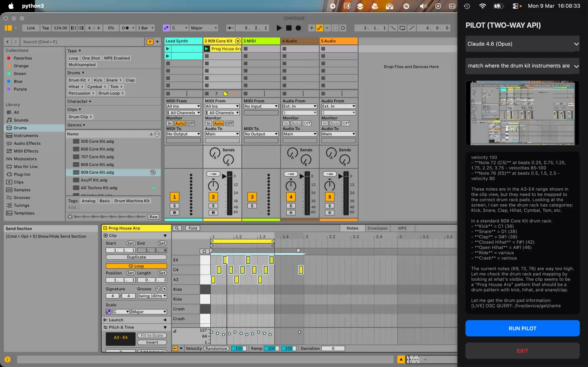588x367 pixels.
Task: Switch to the Envelopes tab
Action: (x=377, y=228)
